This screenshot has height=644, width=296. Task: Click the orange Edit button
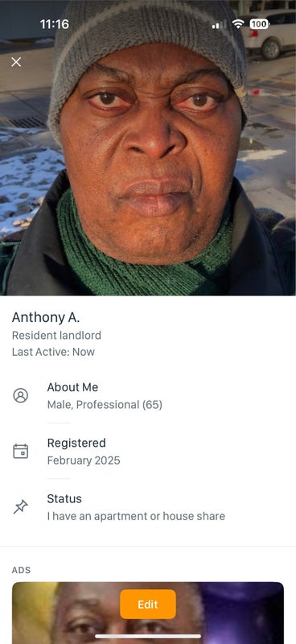(x=148, y=605)
